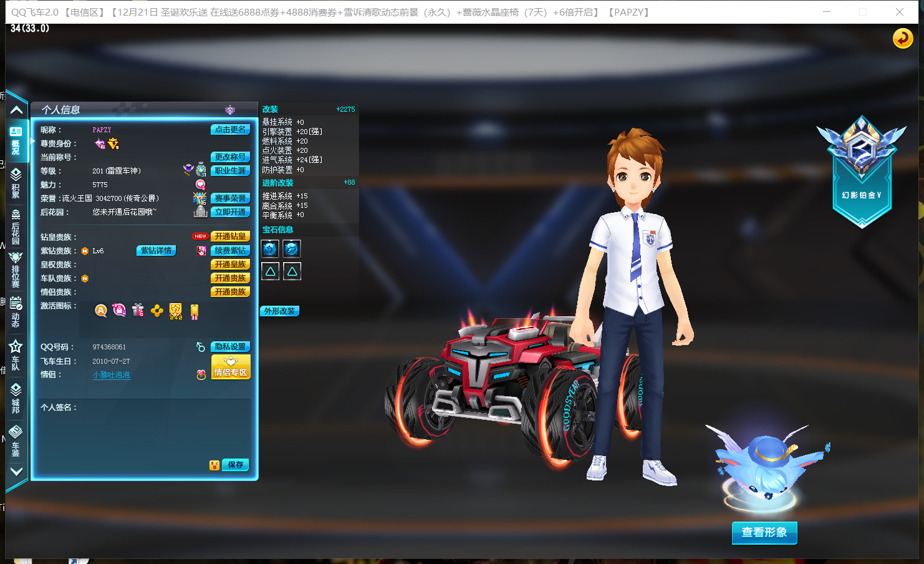The image size is (924, 564).
Task: Click the back garden building icon
Action: tap(200, 211)
